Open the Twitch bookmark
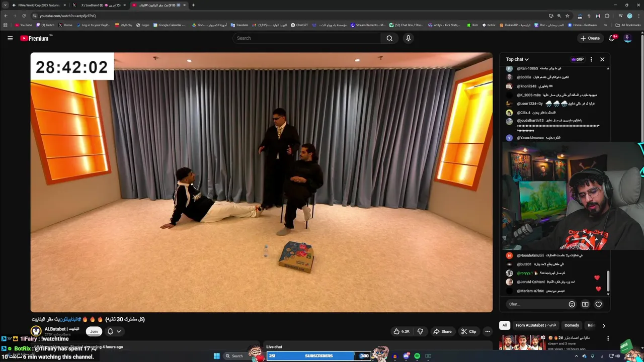Viewport: 644px width, 362px height. (45, 25)
